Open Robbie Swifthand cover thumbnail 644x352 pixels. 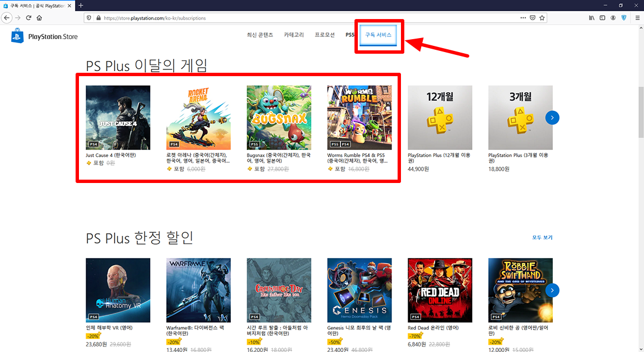(x=520, y=290)
